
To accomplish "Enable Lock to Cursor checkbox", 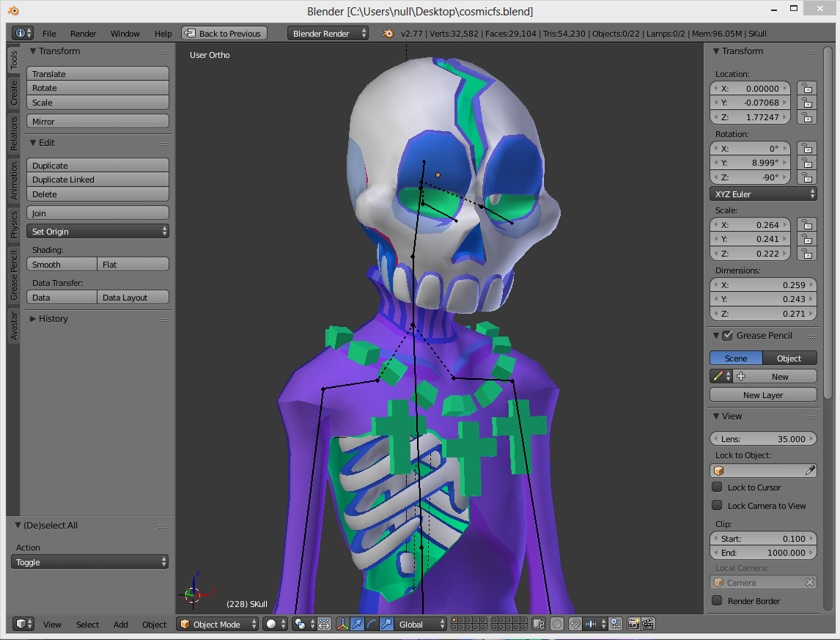I will click(x=718, y=488).
